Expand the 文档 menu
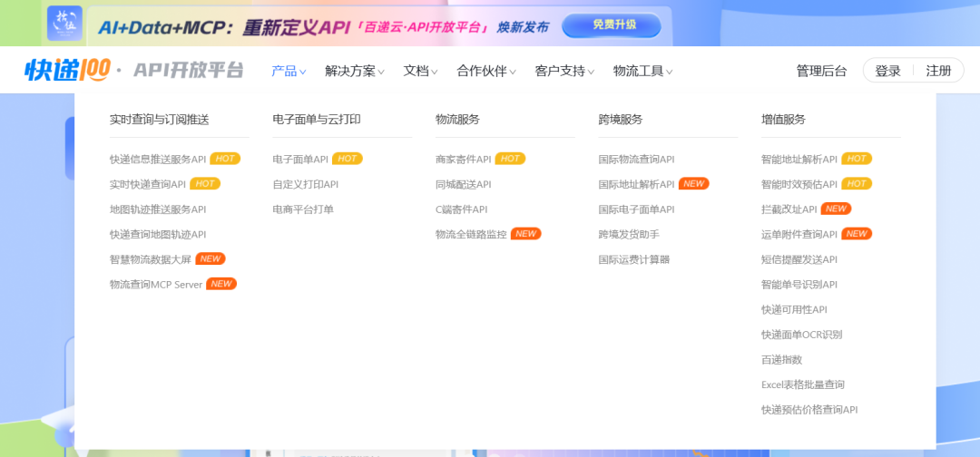 click(x=421, y=71)
